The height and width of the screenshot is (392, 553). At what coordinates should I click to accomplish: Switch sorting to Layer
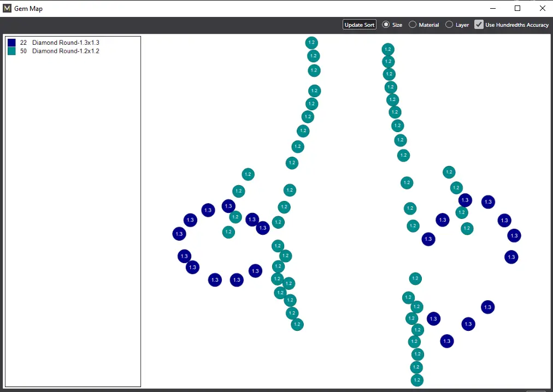(449, 25)
